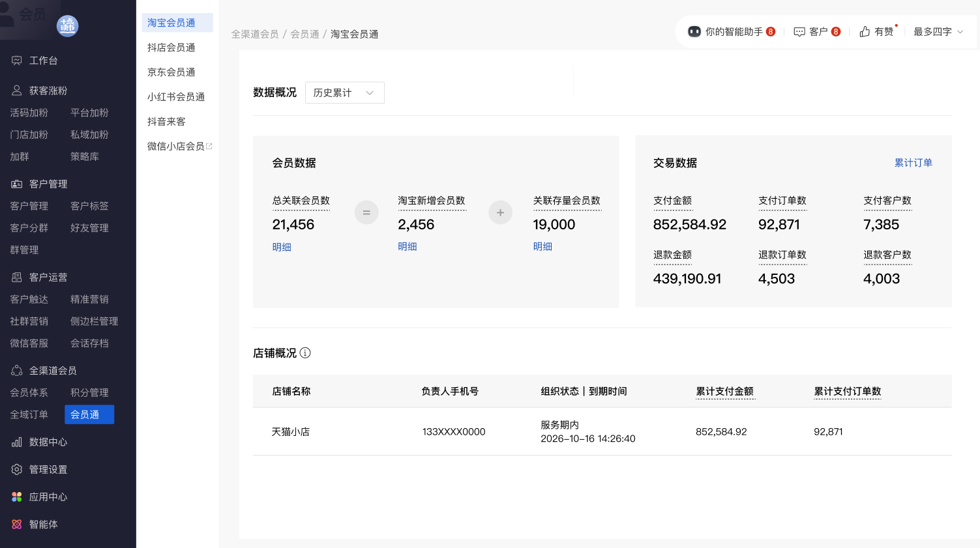This screenshot has width=980, height=548.
Task: Open 小红书会员通 menu item
Action: pyautogui.click(x=176, y=97)
